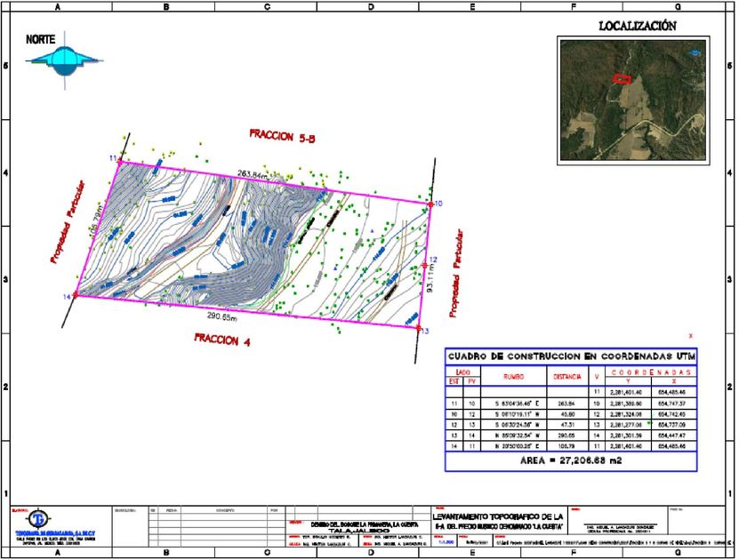Click the FRACCION 5-B label

point(283,134)
